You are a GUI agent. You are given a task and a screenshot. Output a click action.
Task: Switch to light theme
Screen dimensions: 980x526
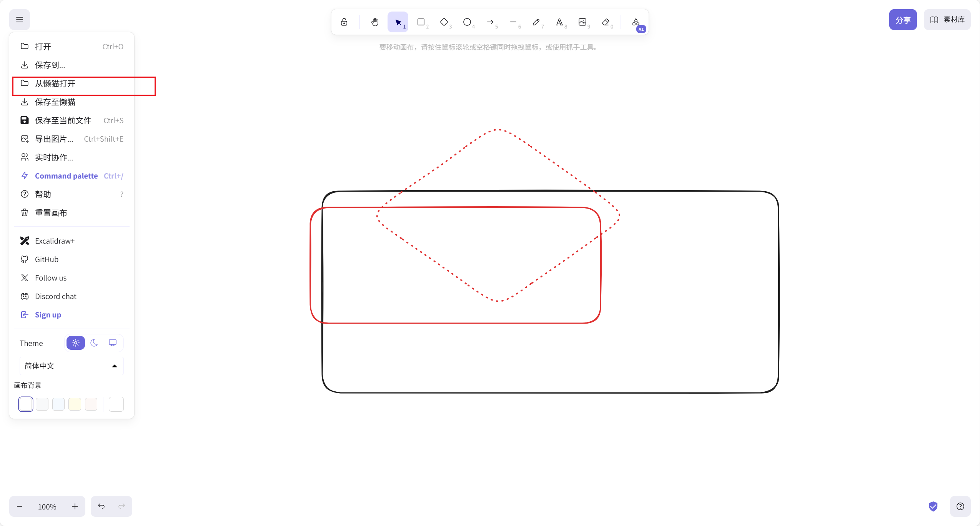pyautogui.click(x=76, y=343)
